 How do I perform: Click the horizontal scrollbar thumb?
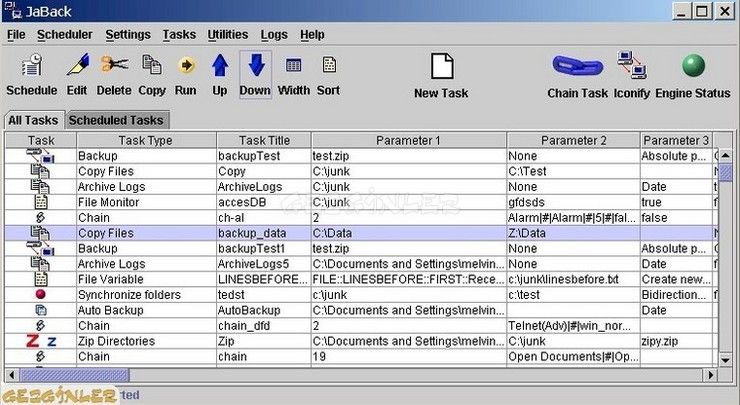(75, 375)
